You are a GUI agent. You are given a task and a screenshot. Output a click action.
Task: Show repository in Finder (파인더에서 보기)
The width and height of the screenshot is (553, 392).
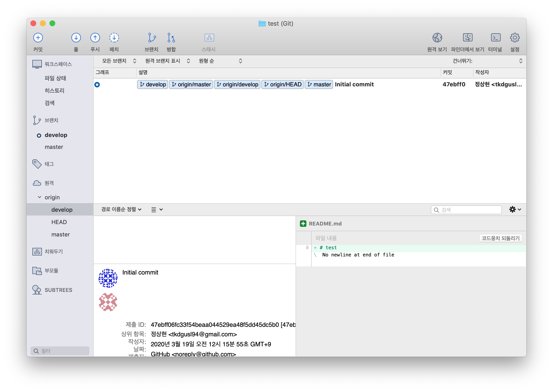(467, 38)
